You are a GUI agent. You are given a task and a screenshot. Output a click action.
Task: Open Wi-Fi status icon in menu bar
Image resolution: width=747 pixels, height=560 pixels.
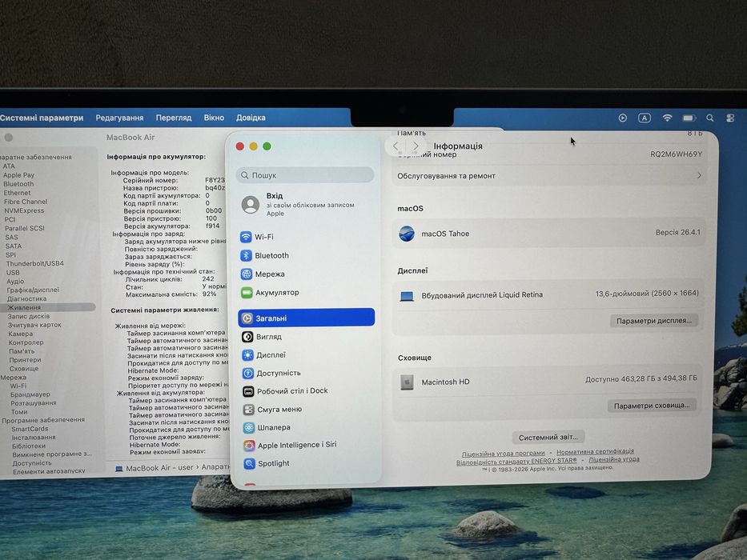[667, 118]
